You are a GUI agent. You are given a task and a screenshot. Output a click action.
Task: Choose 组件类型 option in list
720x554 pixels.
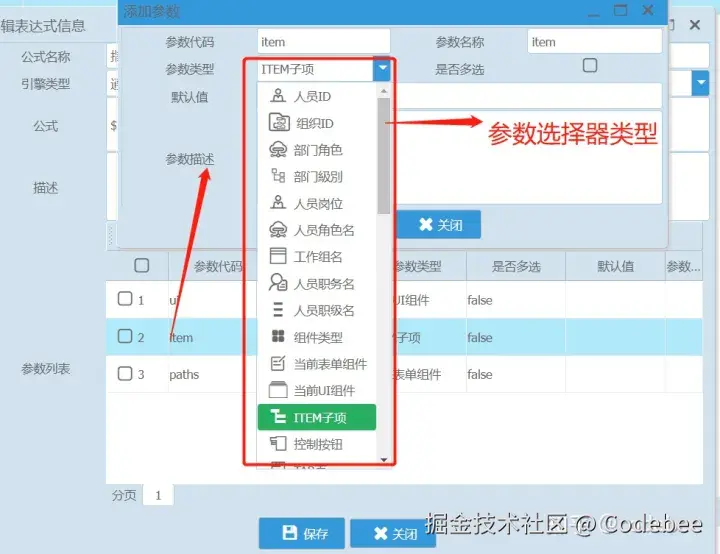point(317,337)
